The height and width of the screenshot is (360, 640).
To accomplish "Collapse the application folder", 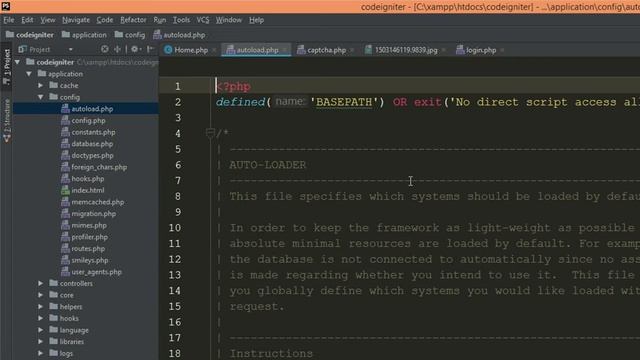I will (29, 74).
